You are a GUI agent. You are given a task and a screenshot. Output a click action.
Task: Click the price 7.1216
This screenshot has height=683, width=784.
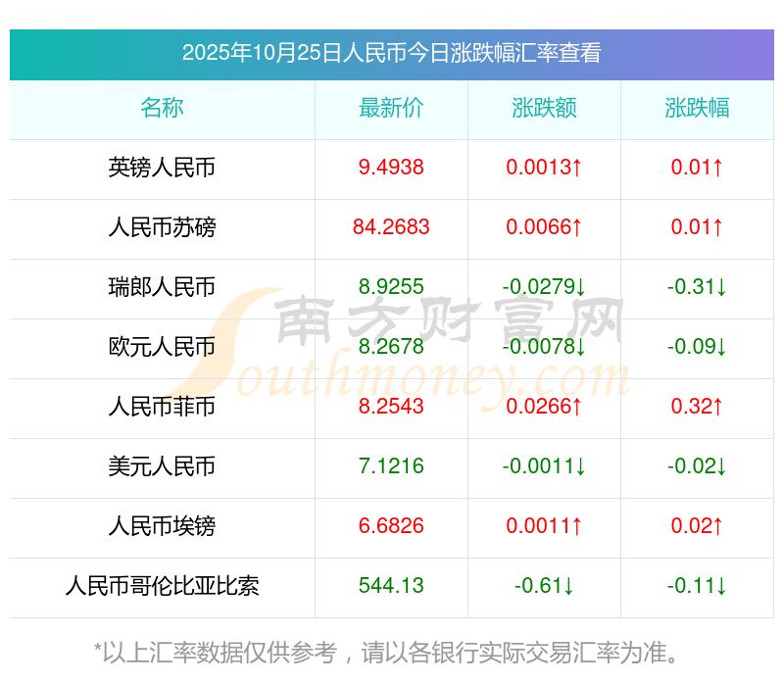coord(391,466)
